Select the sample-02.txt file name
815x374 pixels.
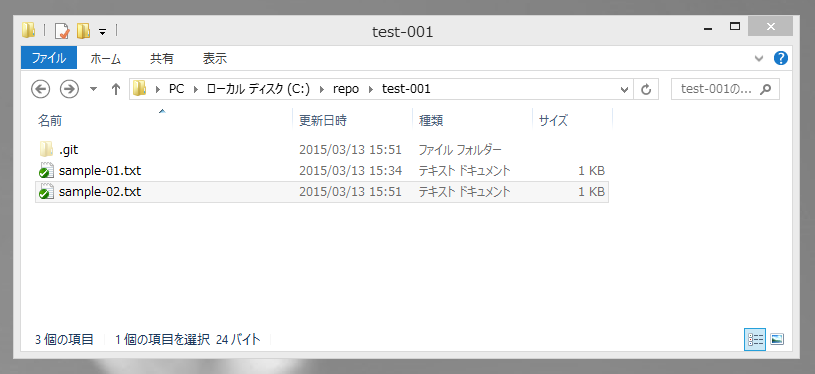(100, 192)
